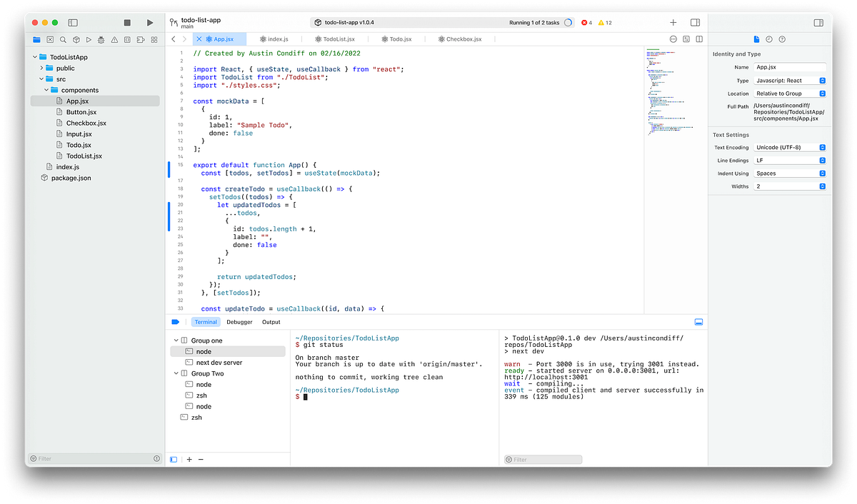Viewport: 857px width, 504px height.
Task: Open the Text Encoding dropdown for UTF-8
Action: click(x=790, y=147)
